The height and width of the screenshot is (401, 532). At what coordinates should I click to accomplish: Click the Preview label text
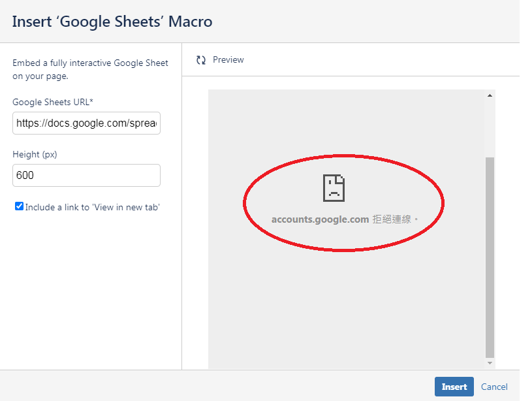pyautogui.click(x=228, y=60)
